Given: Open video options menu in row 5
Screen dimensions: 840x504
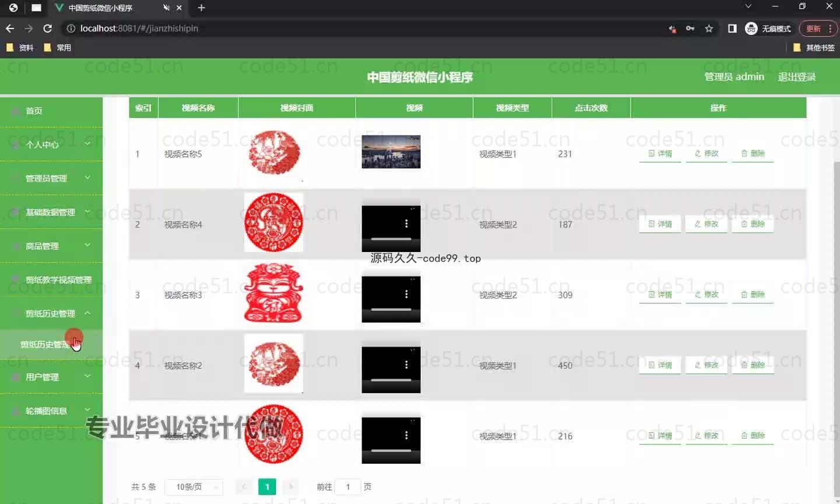Looking at the screenshot, I should pos(407,435).
